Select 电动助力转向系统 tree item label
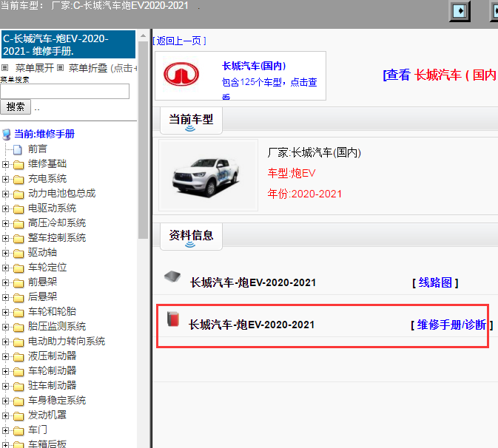 coord(67,341)
